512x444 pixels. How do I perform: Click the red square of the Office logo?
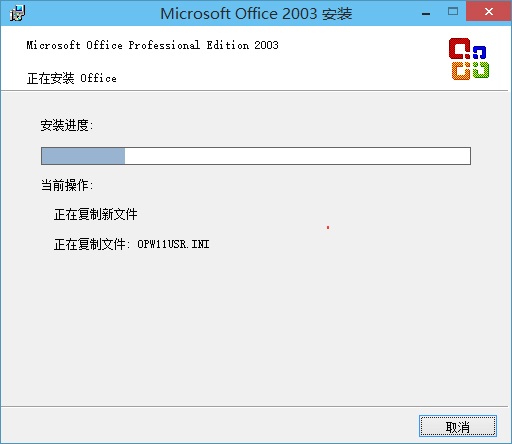pyautogui.click(x=459, y=49)
